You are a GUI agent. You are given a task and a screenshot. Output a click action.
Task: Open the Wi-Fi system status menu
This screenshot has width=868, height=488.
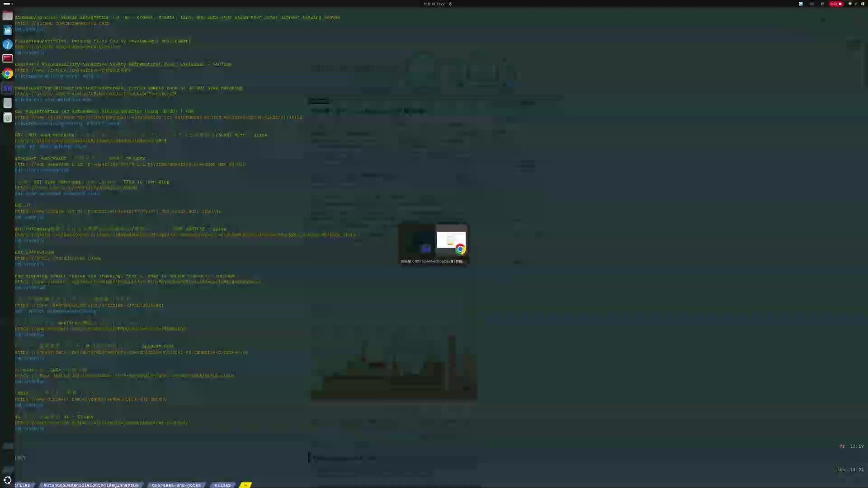(850, 4)
